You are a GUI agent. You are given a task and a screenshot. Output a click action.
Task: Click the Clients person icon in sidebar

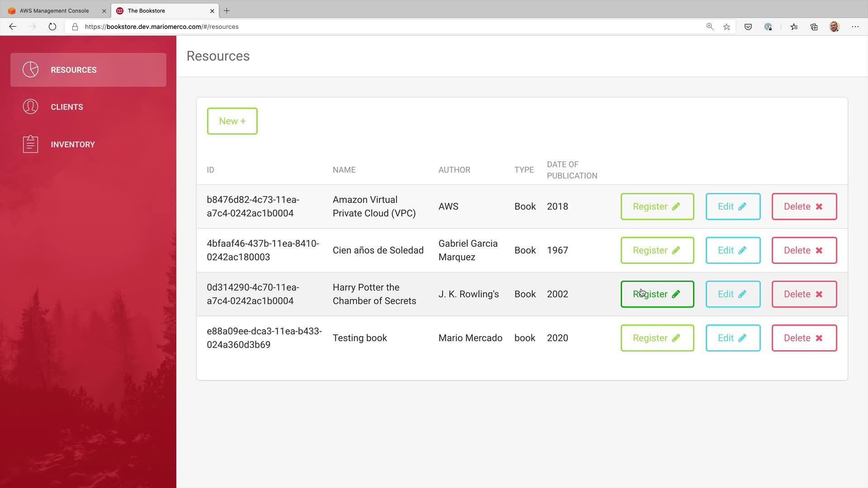tap(30, 107)
